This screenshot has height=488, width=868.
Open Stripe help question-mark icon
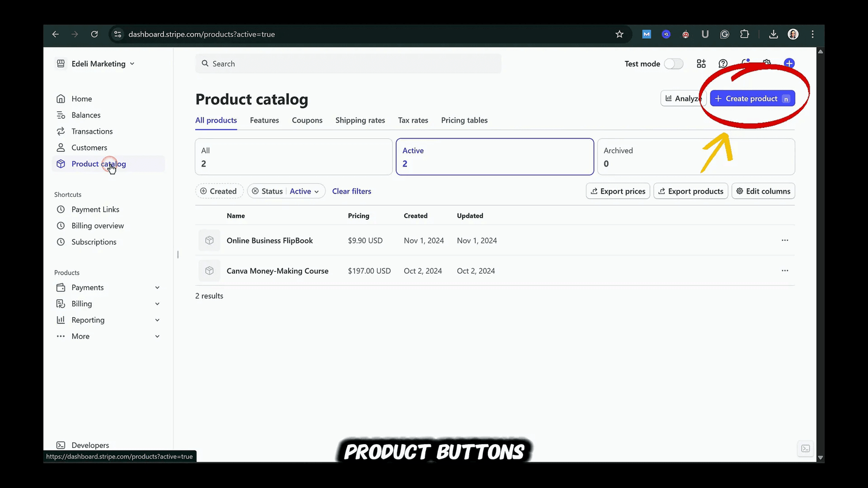point(723,63)
